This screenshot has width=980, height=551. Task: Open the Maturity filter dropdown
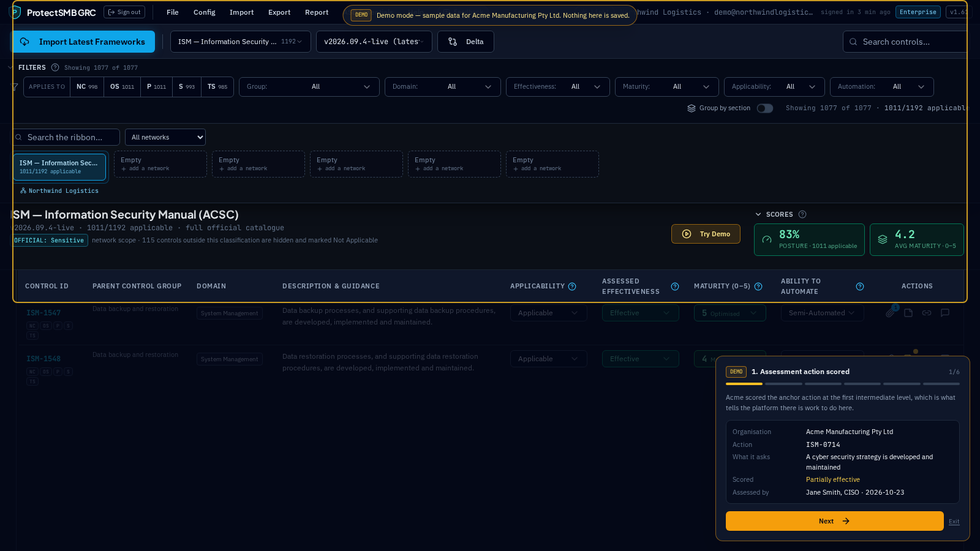click(667, 87)
